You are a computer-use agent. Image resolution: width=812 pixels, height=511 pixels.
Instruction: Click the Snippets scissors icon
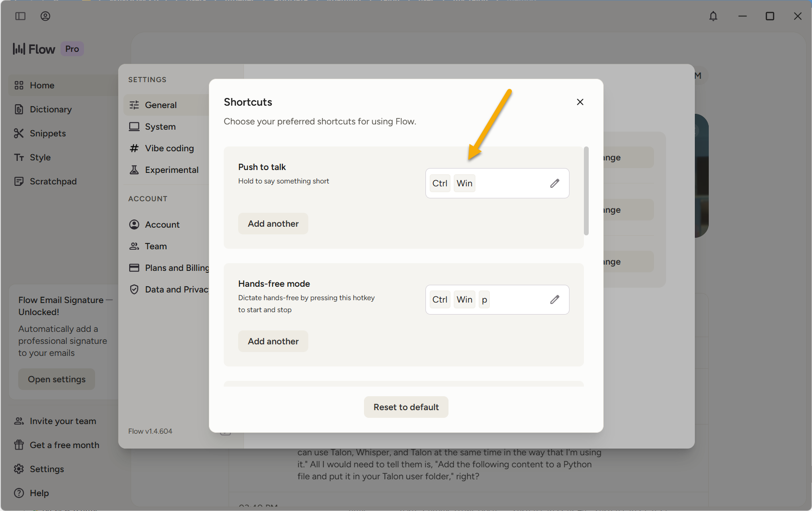tap(19, 134)
